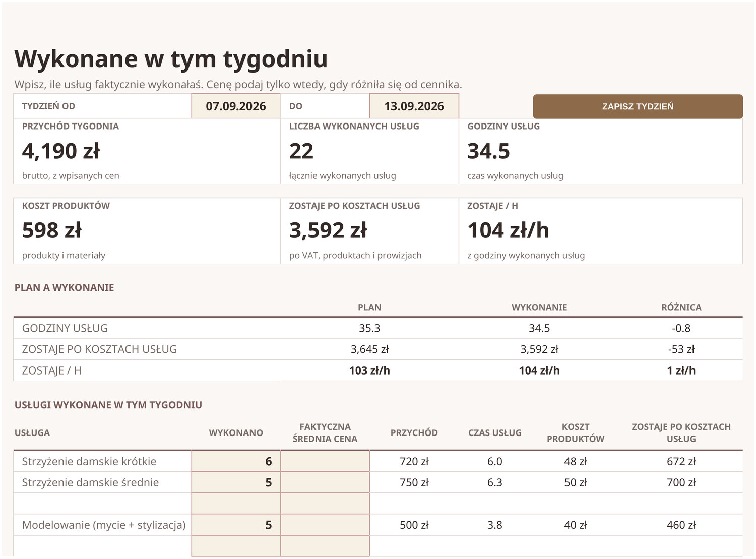Select the CZAS USŁUG column header
Image resolution: width=756 pixels, height=559 pixels.
coord(495,433)
